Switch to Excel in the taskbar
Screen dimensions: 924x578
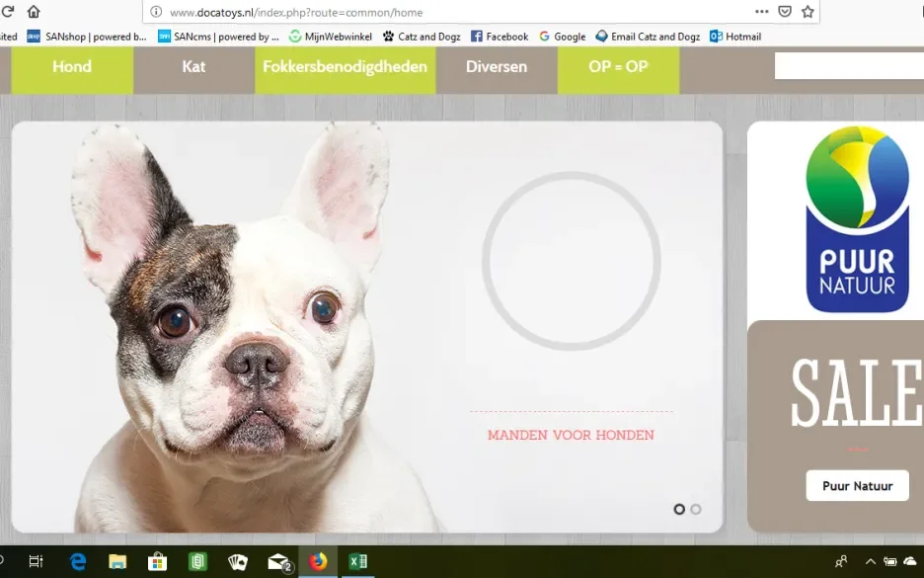pyautogui.click(x=357, y=561)
